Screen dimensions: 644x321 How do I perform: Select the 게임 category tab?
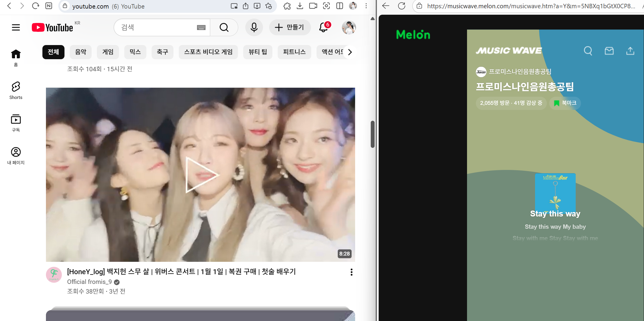pyautogui.click(x=108, y=52)
